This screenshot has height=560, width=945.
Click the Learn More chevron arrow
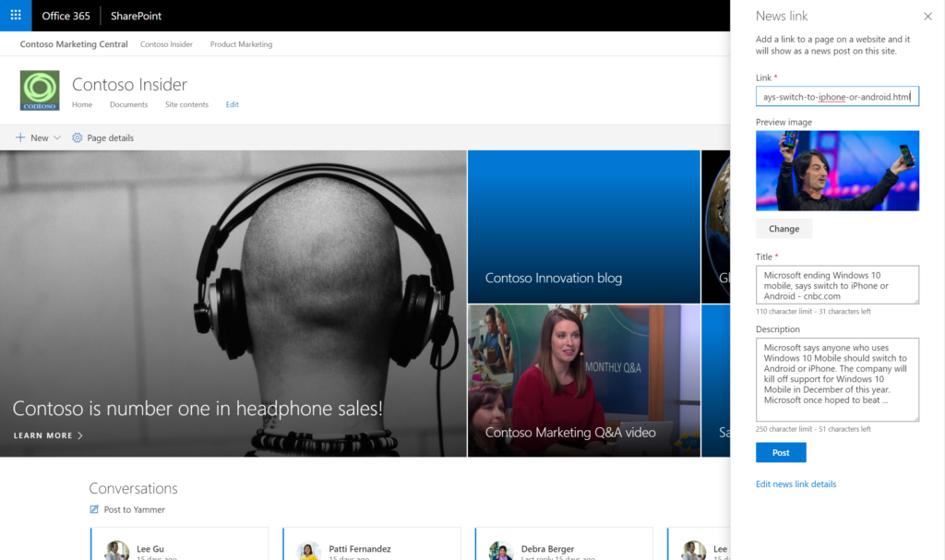pyautogui.click(x=80, y=435)
